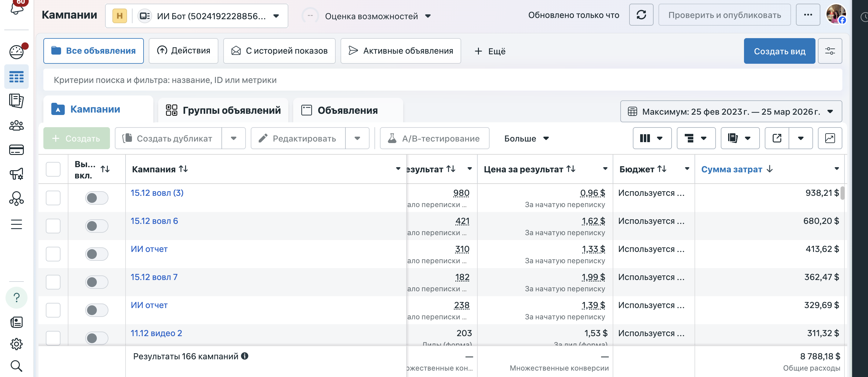The height and width of the screenshot is (377, 868).
Task: Add another view with Ещё
Action: (x=490, y=51)
